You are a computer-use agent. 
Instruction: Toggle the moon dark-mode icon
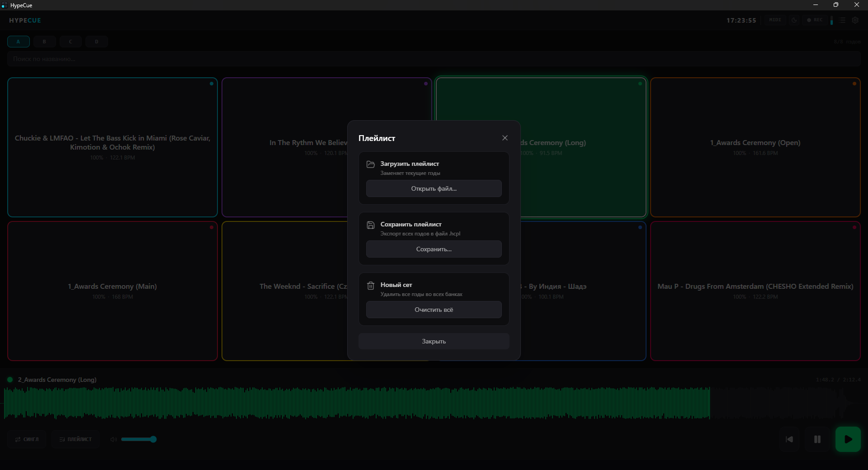click(794, 20)
